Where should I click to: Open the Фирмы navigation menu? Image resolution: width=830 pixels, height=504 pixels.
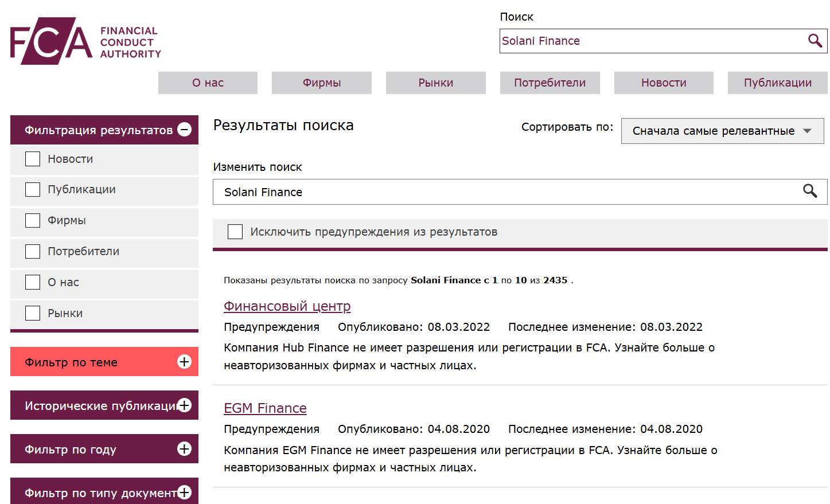pyautogui.click(x=321, y=83)
